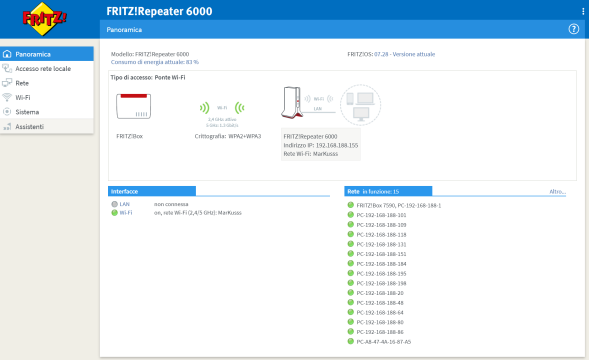The height and width of the screenshot is (360, 589).
Task: Click green dot beside PC-192-168-188-101
Action: (x=350, y=215)
